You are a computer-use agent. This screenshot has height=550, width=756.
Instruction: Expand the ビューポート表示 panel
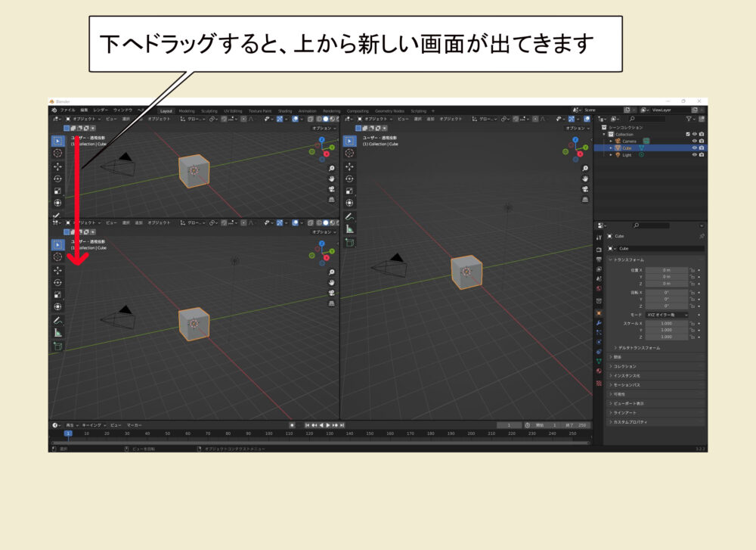(x=655, y=403)
